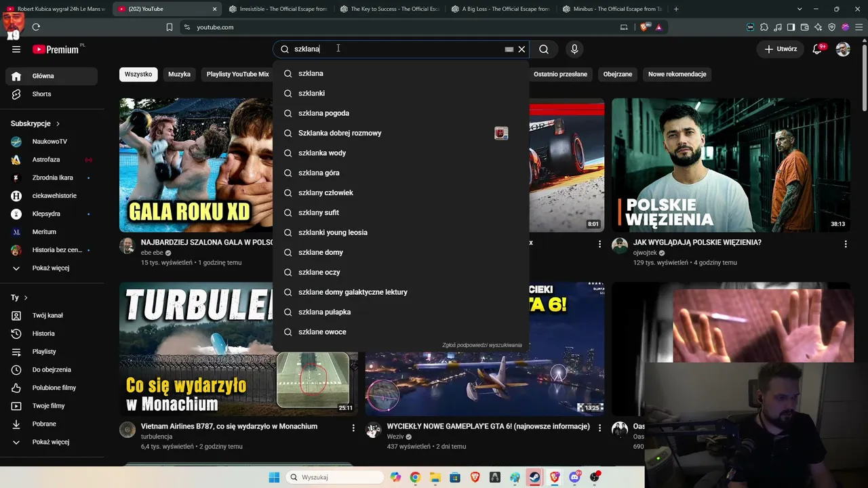Select the 'szklanki' suggestion
This screenshot has height=488, width=868.
[x=401, y=94]
